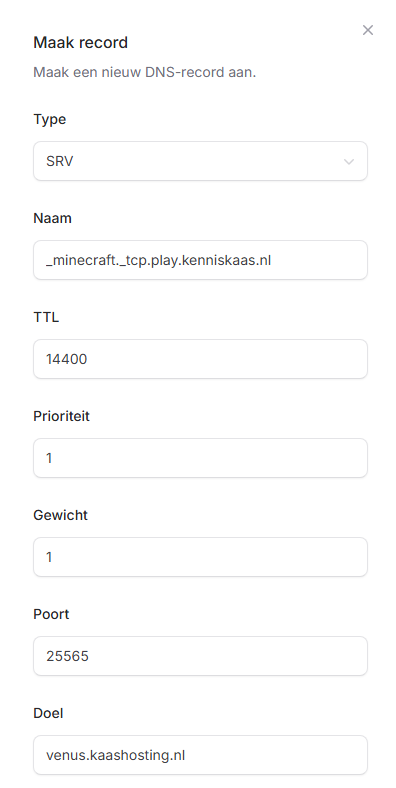
Task: Click the Poort label
Action: 51,614
